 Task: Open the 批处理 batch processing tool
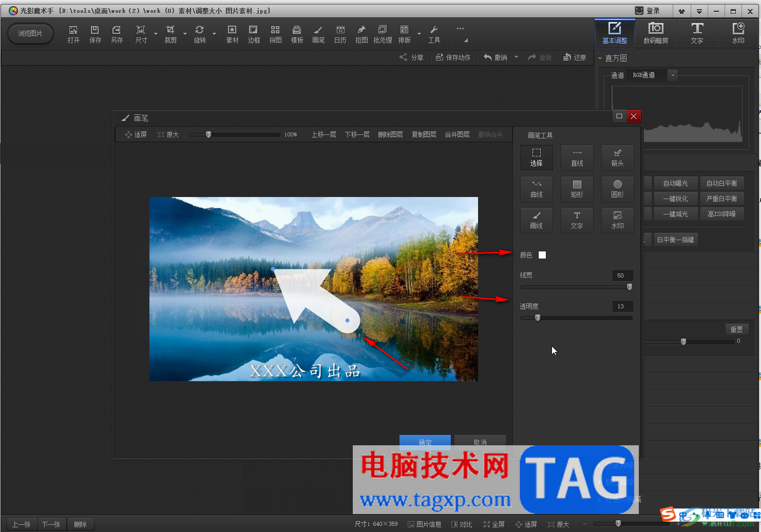(383, 34)
